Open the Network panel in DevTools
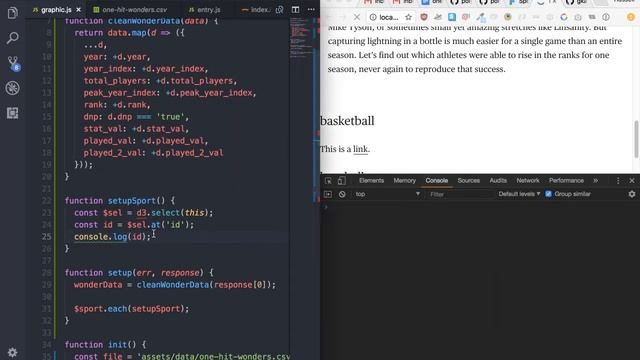This screenshot has width=640, height=360. click(x=528, y=180)
